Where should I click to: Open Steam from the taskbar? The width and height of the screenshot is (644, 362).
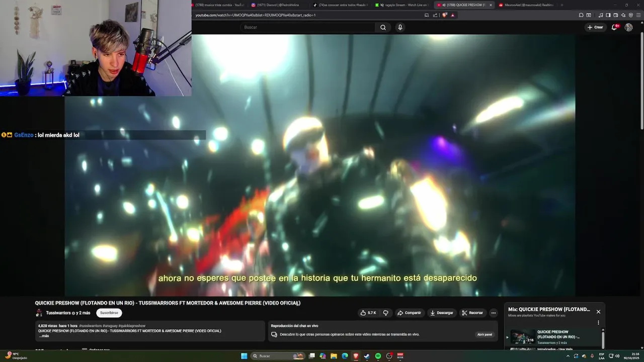[367, 356]
